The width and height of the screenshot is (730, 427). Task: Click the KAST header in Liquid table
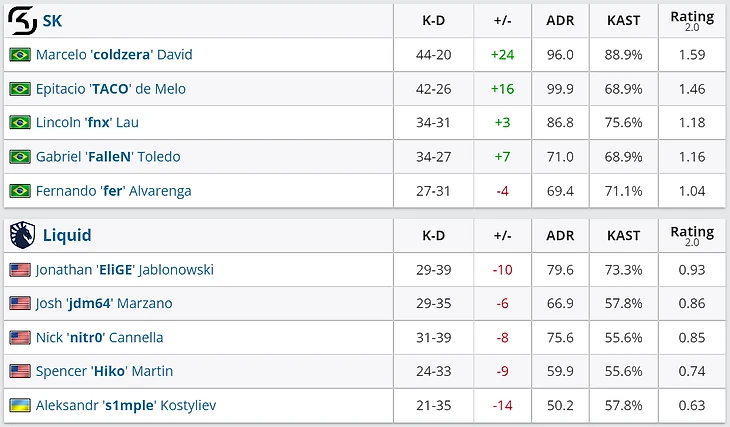point(623,235)
